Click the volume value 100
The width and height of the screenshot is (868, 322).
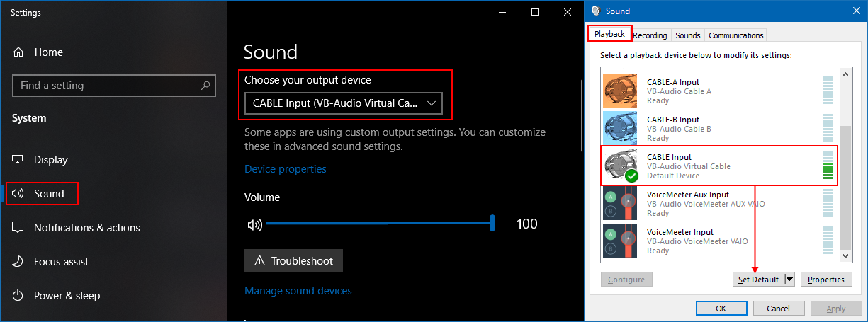(x=527, y=224)
